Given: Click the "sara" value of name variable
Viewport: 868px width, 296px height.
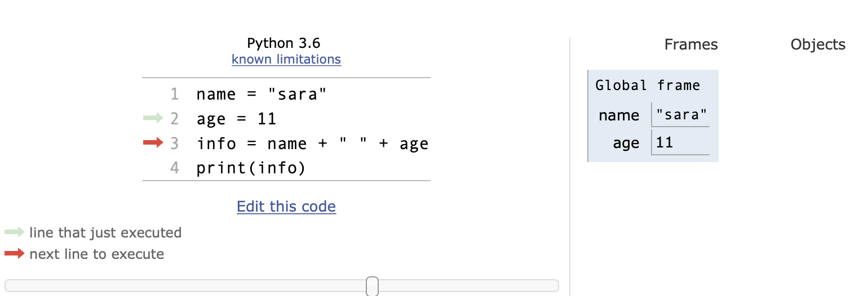Looking at the screenshot, I should click(681, 115).
